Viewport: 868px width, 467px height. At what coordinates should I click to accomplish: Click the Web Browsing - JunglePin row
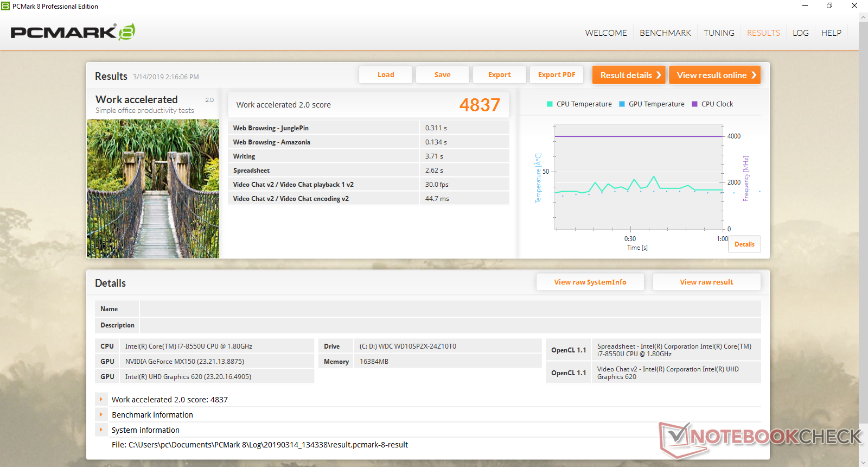click(369, 128)
